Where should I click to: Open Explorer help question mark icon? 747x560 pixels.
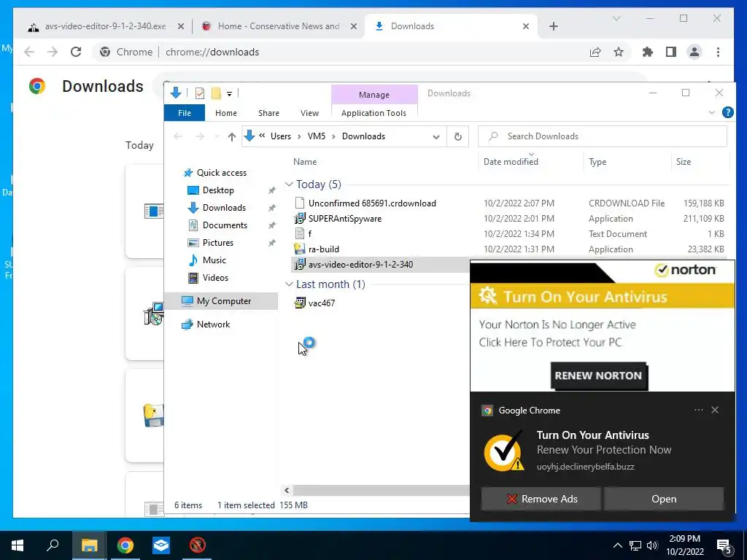tap(727, 112)
